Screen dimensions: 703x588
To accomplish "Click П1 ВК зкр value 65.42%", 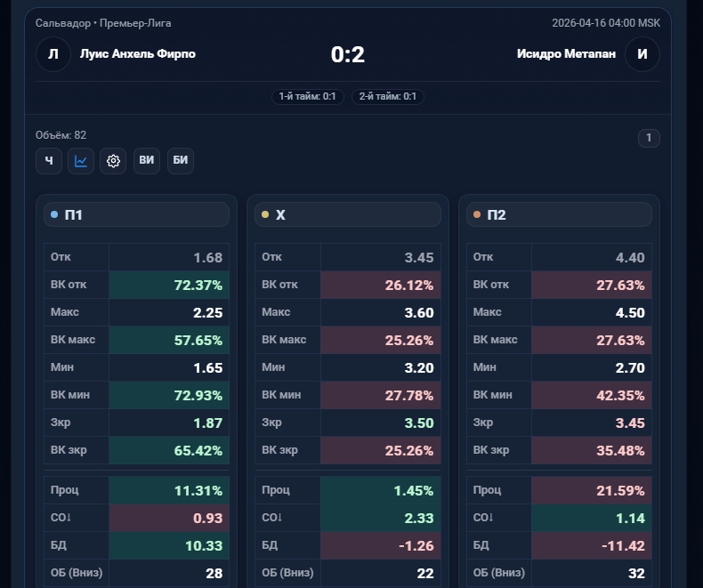I will 198,450.
